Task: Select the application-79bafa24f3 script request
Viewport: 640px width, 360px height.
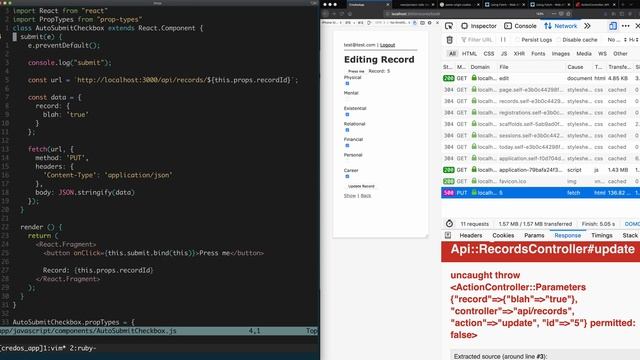Action: point(540,169)
